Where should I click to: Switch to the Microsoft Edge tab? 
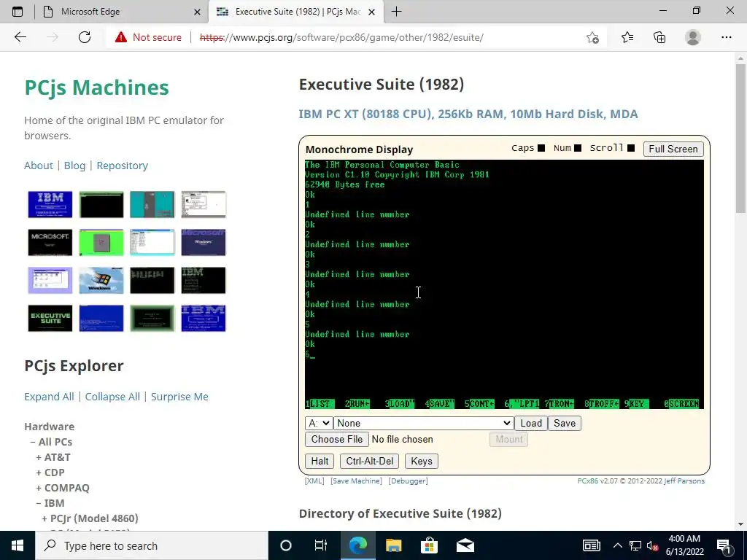122,12
